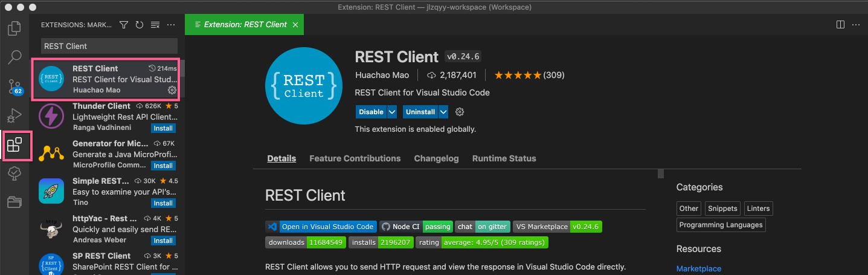Switch to the Details tab
Viewport: 868px width, 275px height.
[281, 158]
